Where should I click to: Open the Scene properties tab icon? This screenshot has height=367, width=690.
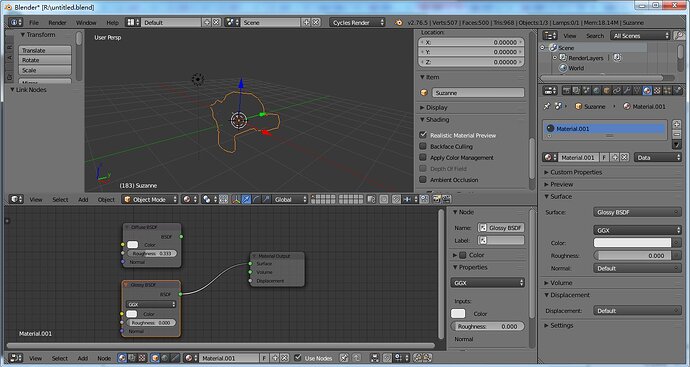[587, 90]
